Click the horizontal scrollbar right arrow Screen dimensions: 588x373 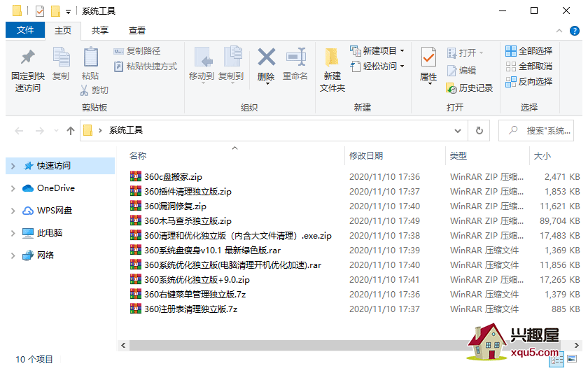pos(577,345)
